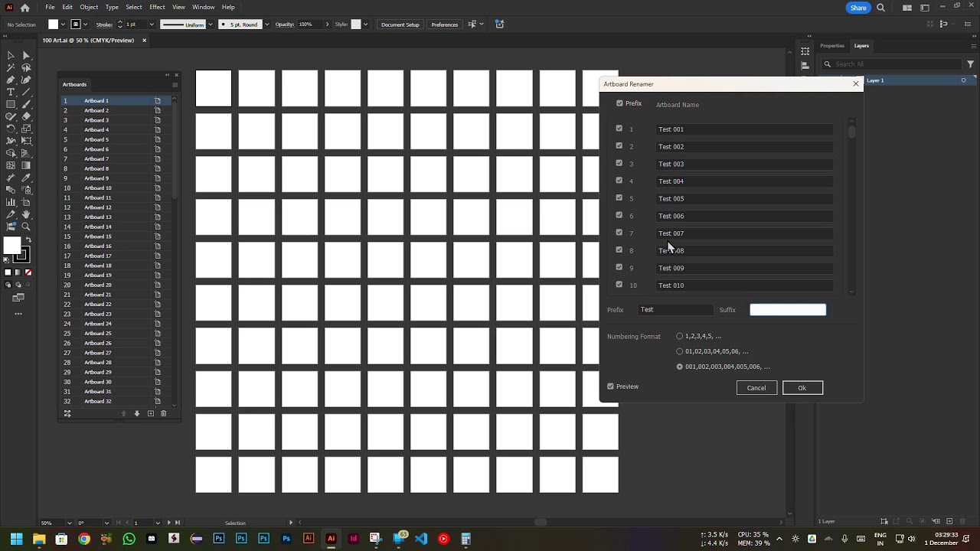Confirm renaming with the Ok button

pos(802,388)
